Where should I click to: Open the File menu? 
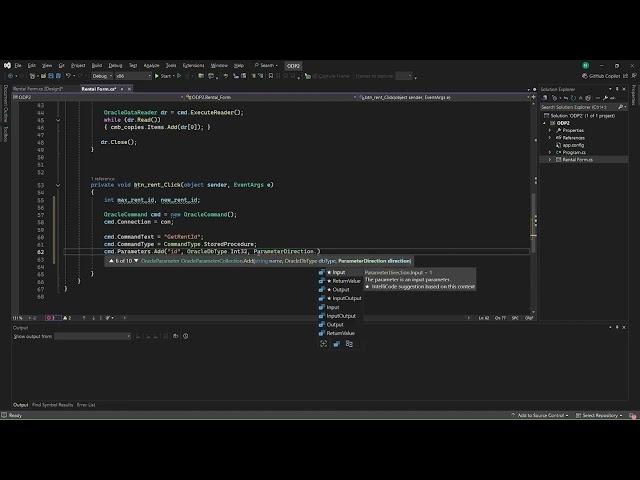pyautogui.click(x=18, y=65)
